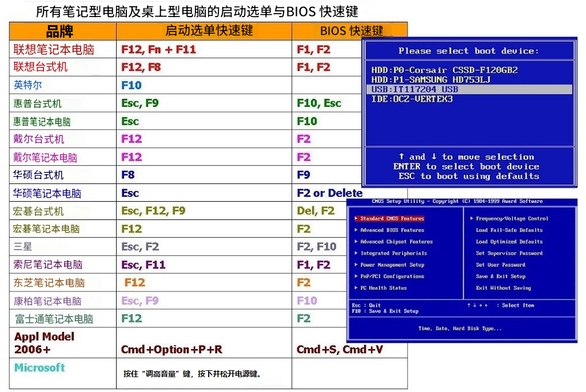The image size is (586, 392).
Task: Select 'Set Supervisor Password' entry
Action: point(509,253)
